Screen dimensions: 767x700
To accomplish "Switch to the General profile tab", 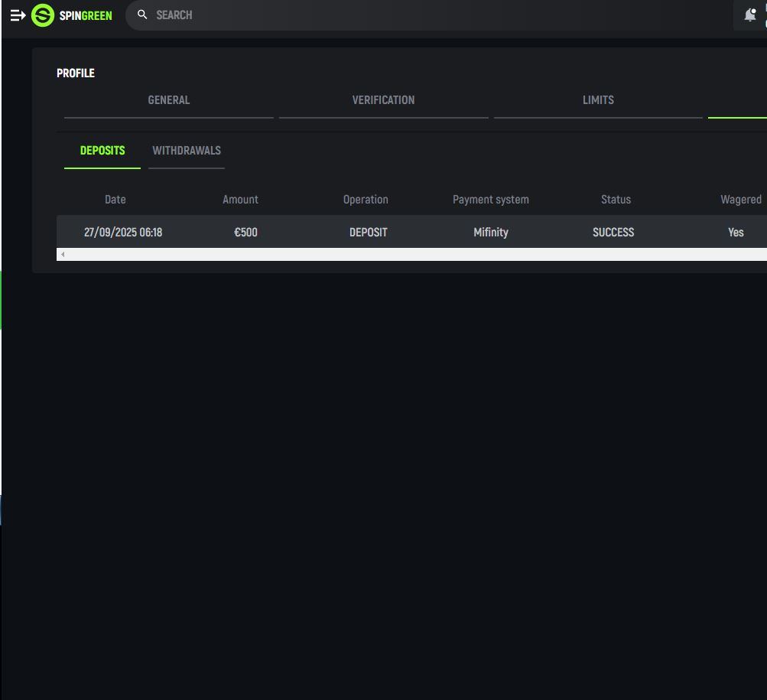I will point(168,100).
